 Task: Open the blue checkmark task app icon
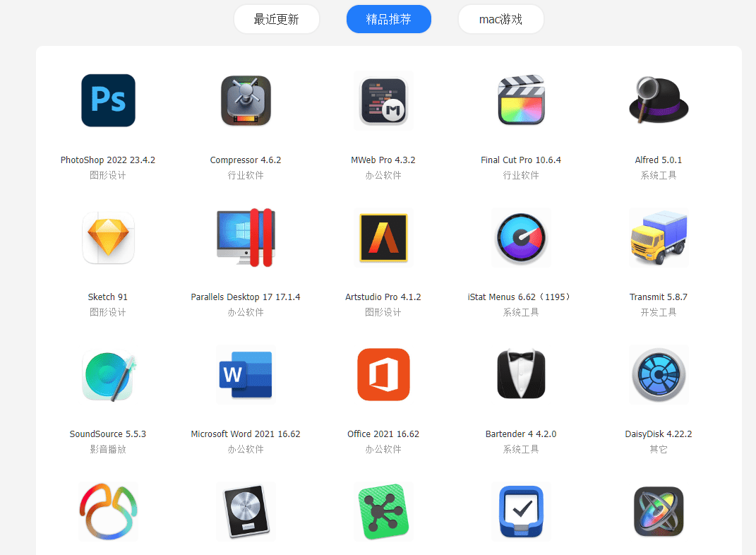coord(521,512)
